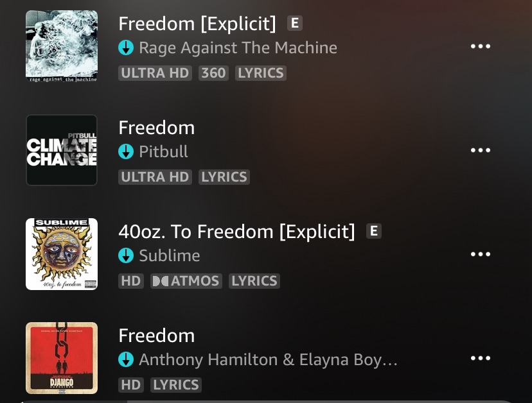Open more options for Rage Against The Machine song
532x403 pixels.
pos(481,46)
